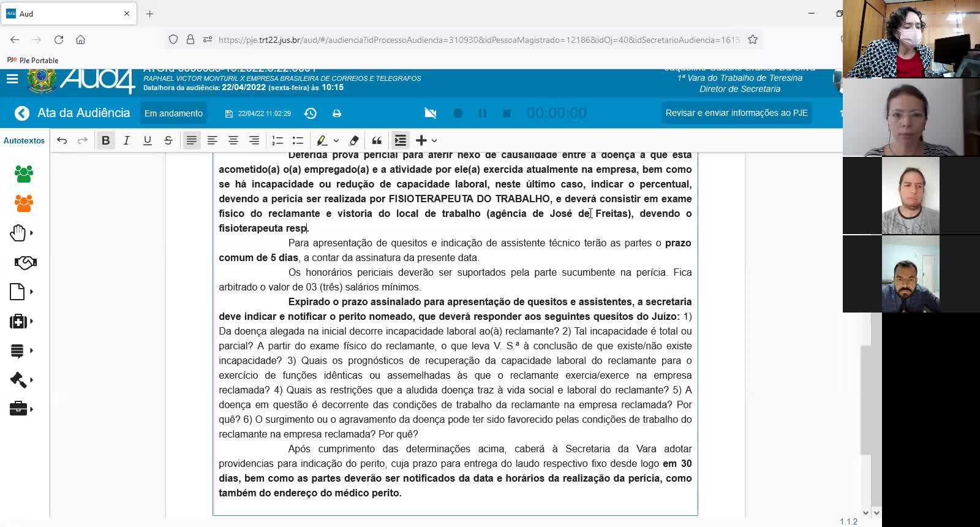Viewport: 980px width, 527px height.
Task: Go to browser home page
Action: coord(80,39)
